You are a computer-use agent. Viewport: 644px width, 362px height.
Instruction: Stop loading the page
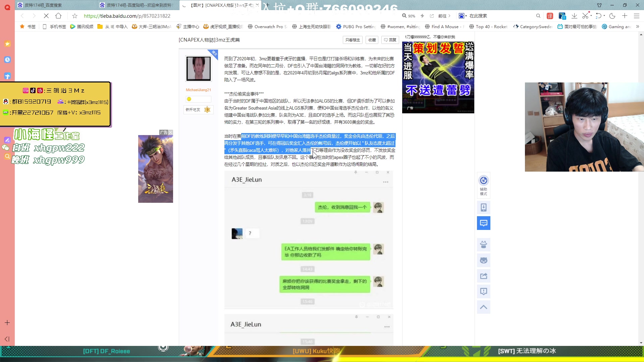[x=46, y=16]
